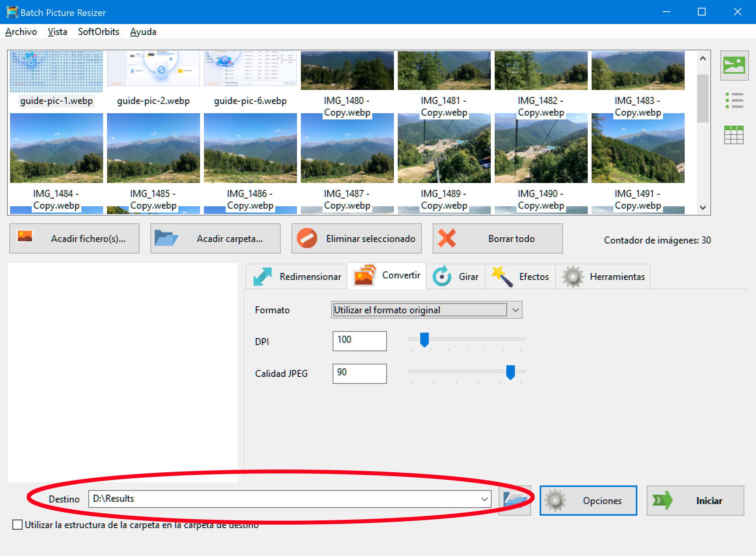The image size is (756, 556).
Task: Click the browse destination folder icon
Action: point(515,500)
